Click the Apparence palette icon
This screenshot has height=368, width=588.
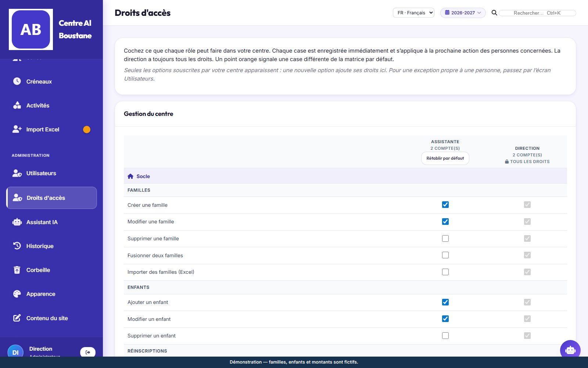pyautogui.click(x=17, y=294)
